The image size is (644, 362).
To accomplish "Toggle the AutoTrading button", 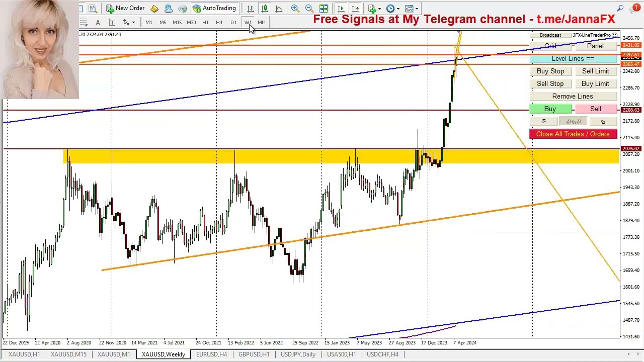I will [214, 8].
